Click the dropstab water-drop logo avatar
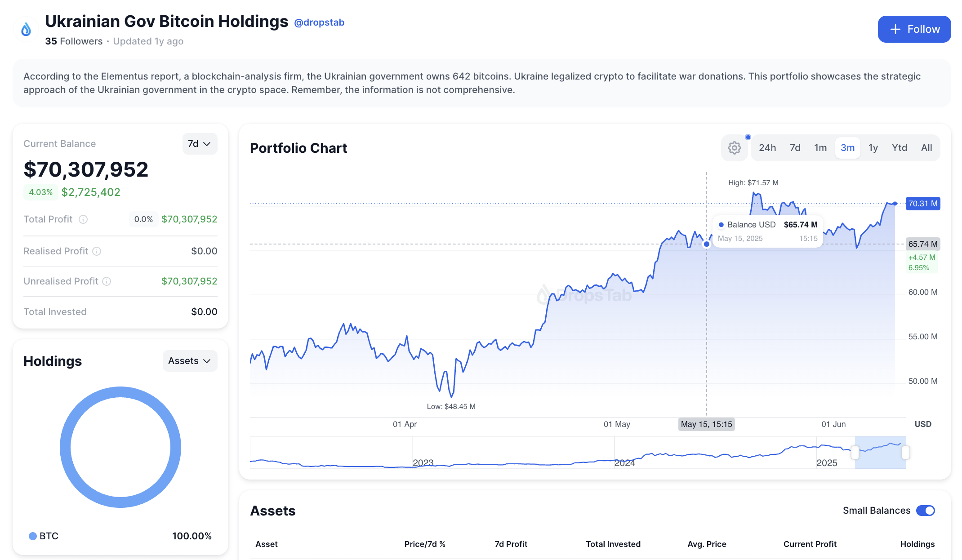 [26, 30]
